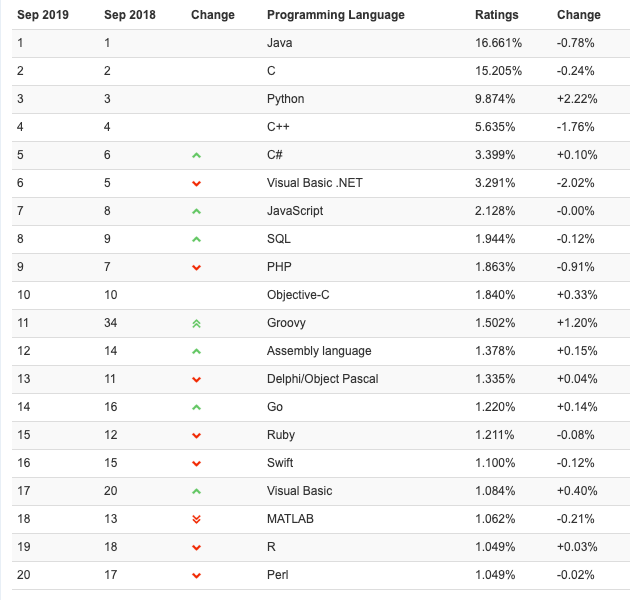Click the Objective-C language name
Image resolution: width=638 pixels, height=600 pixels.
click(x=299, y=295)
